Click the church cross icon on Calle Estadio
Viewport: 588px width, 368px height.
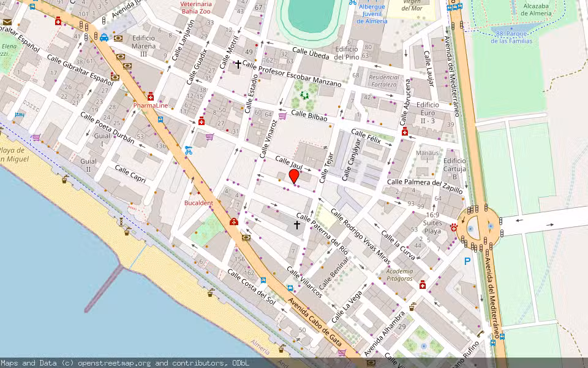pos(238,64)
